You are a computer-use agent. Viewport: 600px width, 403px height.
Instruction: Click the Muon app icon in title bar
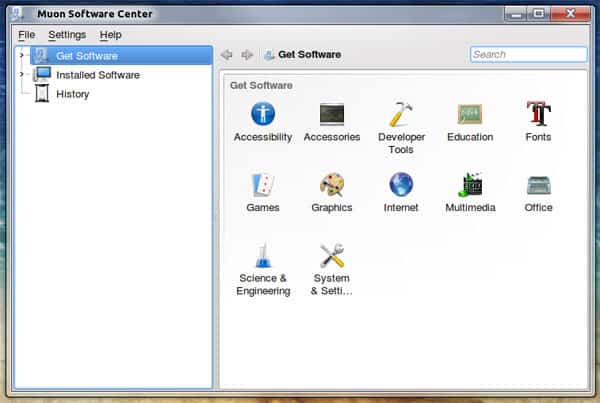point(17,14)
